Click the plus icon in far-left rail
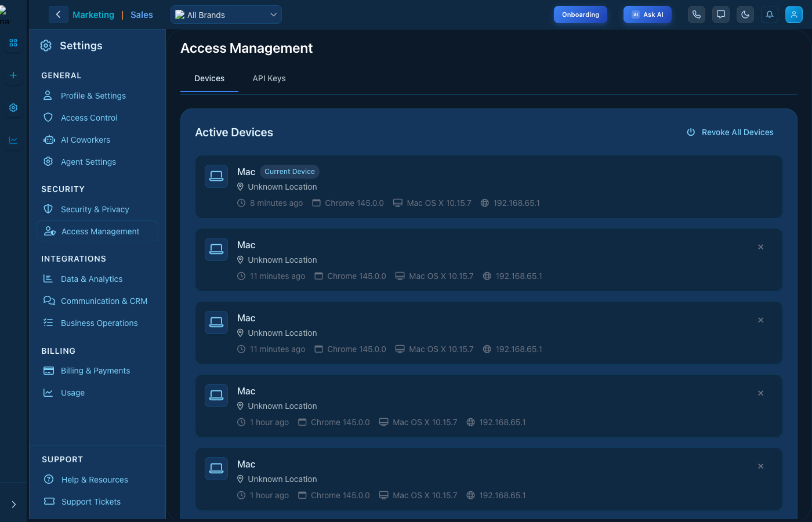The height and width of the screenshot is (522, 812). coord(13,75)
